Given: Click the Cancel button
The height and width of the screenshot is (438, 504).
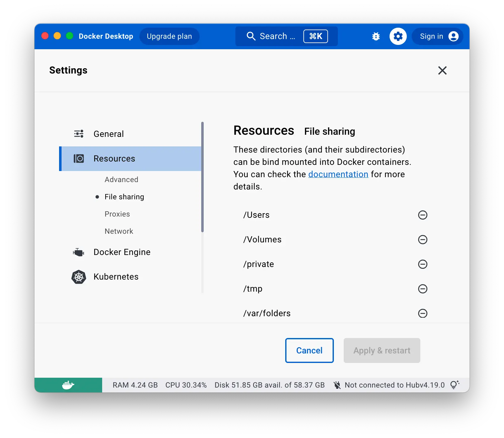Looking at the screenshot, I should coord(310,350).
